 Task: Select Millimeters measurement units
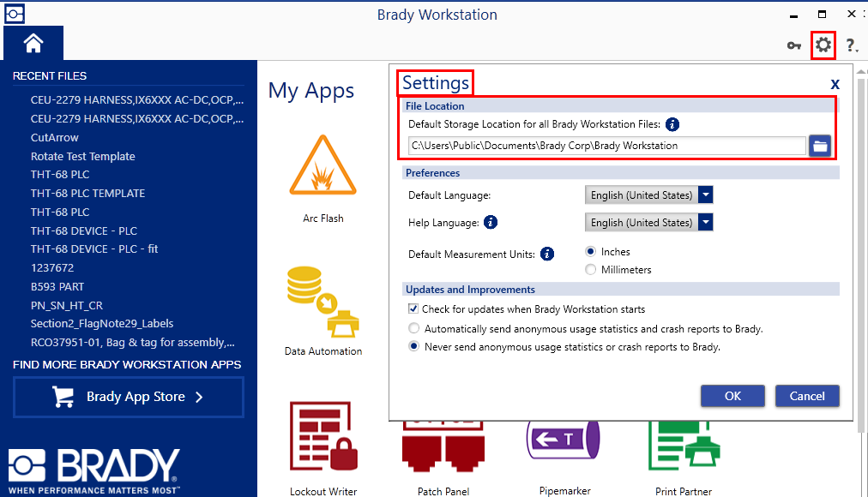click(x=591, y=269)
